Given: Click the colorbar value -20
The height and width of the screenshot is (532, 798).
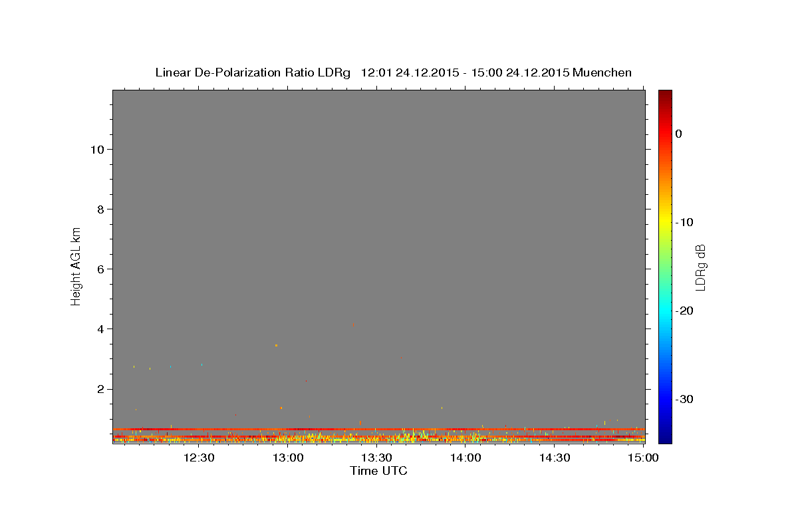Looking at the screenshot, I should click(685, 311).
